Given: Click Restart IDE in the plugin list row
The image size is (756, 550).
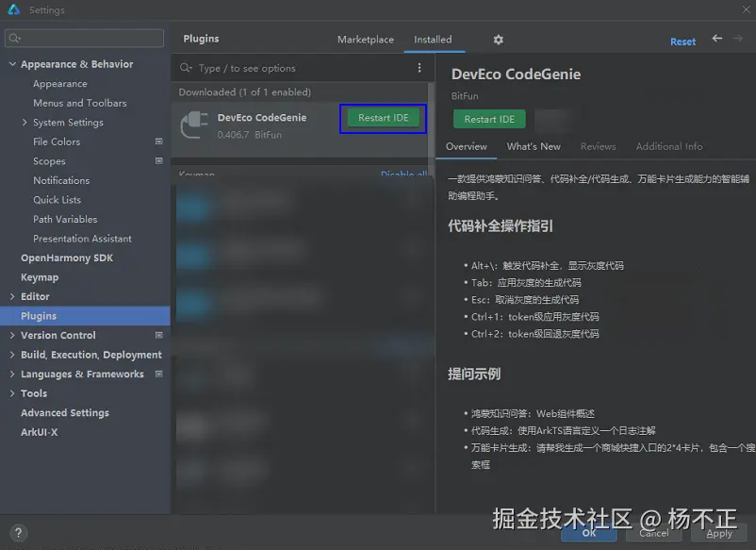Looking at the screenshot, I should click(384, 118).
